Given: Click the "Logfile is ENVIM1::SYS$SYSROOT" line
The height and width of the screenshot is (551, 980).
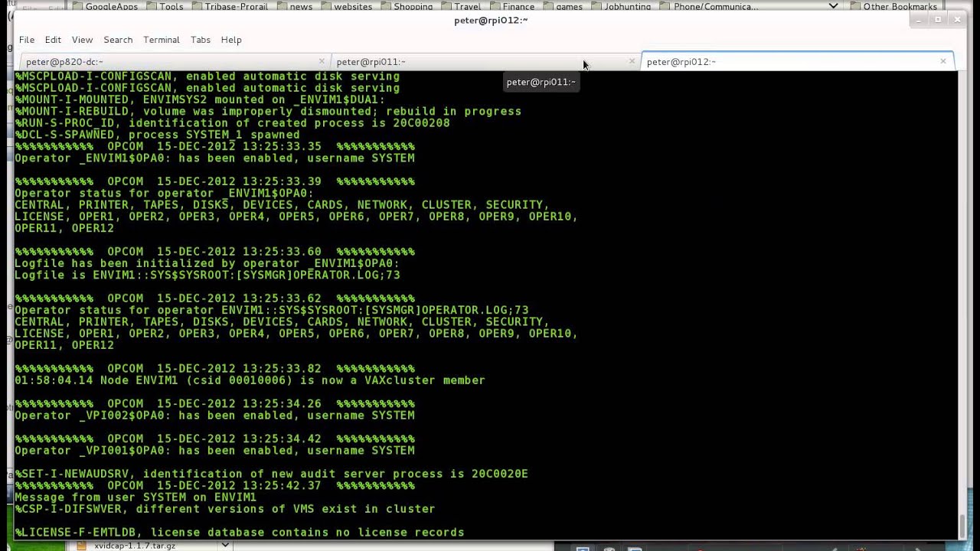Looking at the screenshot, I should (x=207, y=275).
